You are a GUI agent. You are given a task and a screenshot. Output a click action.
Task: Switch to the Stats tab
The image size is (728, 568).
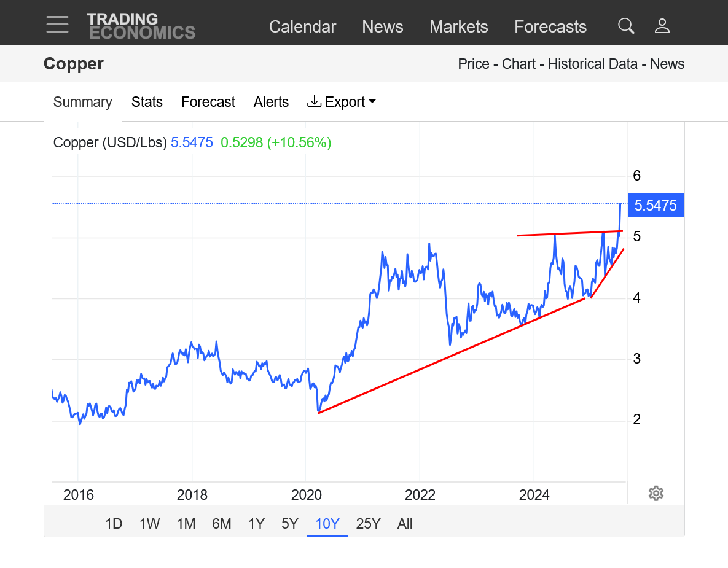pyautogui.click(x=147, y=102)
